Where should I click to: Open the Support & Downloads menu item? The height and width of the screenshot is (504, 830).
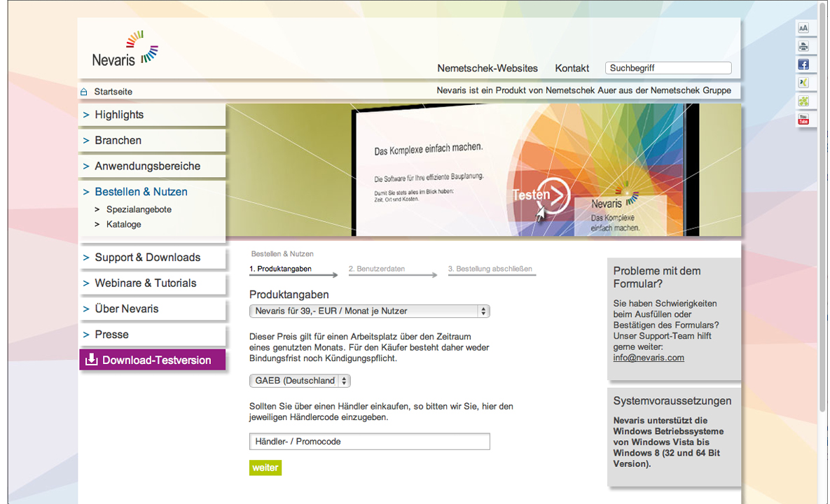click(152, 258)
